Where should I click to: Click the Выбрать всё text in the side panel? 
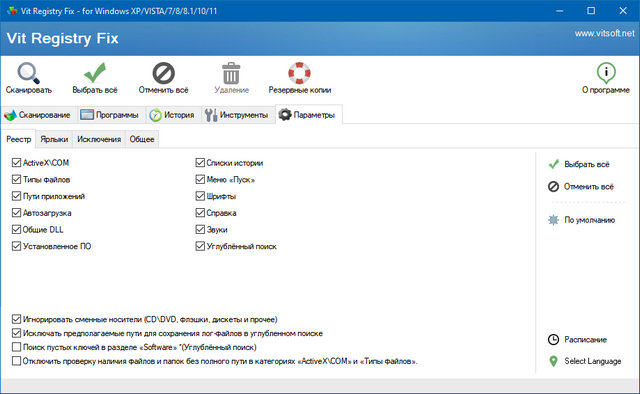(x=587, y=165)
